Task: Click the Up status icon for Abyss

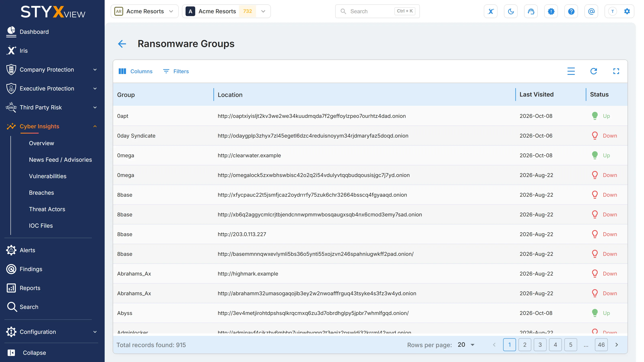Action: [x=595, y=313]
